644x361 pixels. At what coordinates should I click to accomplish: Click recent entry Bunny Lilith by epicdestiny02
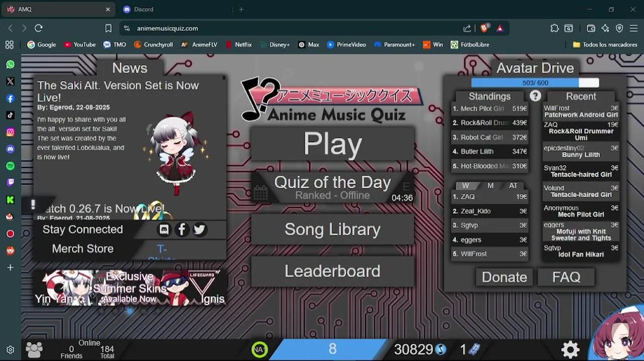tap(581, 151)
